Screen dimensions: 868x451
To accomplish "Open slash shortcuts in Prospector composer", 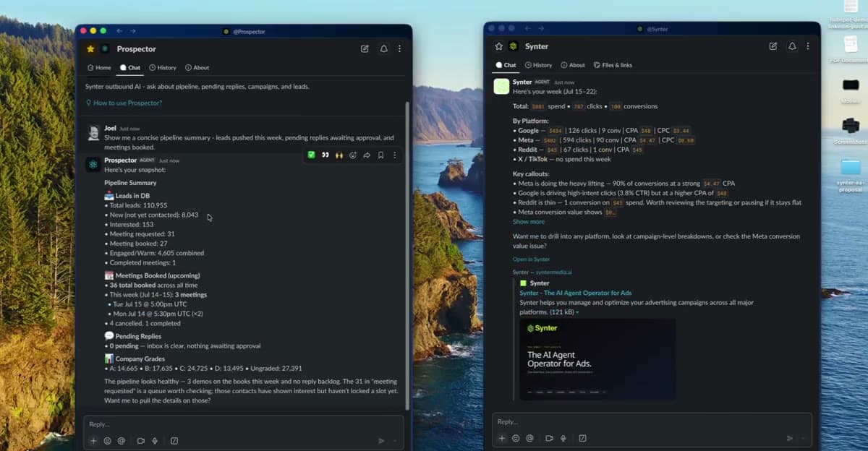I will 174,441.
